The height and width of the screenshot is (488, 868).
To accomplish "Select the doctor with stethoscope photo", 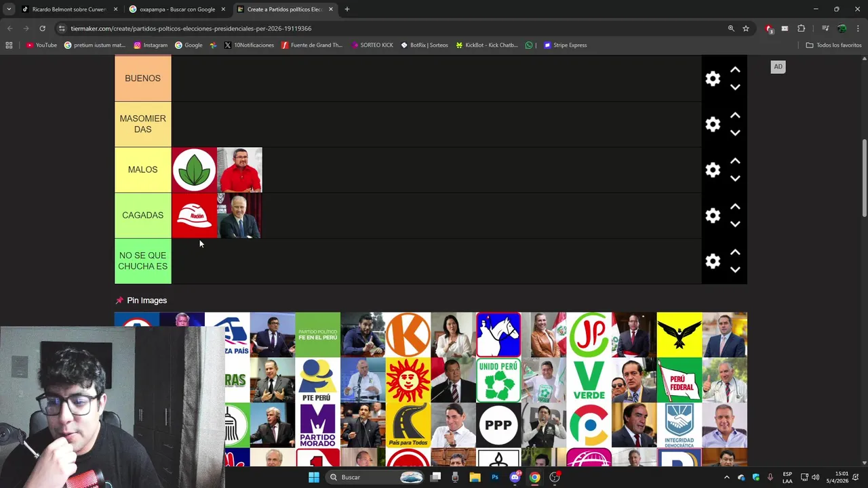I will (x=725, y=380).
